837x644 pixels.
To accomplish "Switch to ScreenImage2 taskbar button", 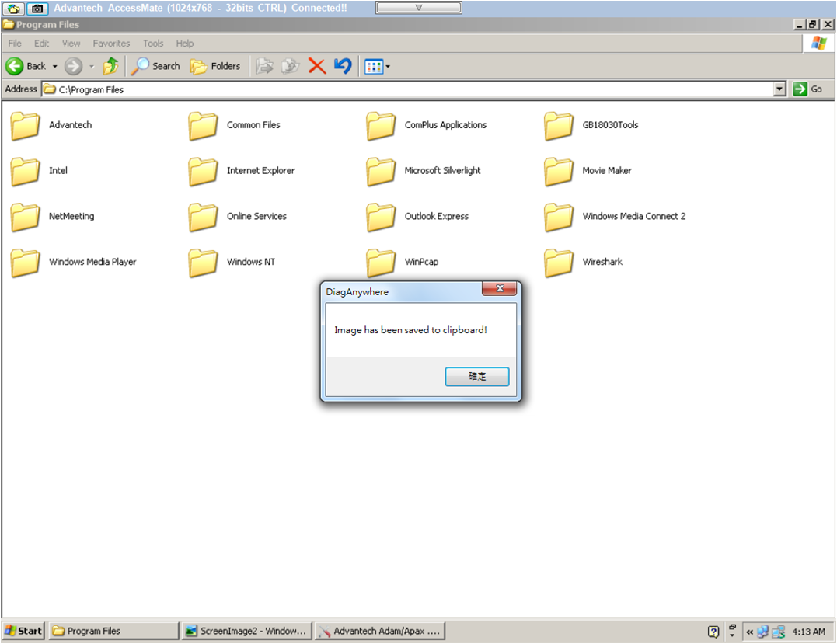I will click(x=246, y=631).
